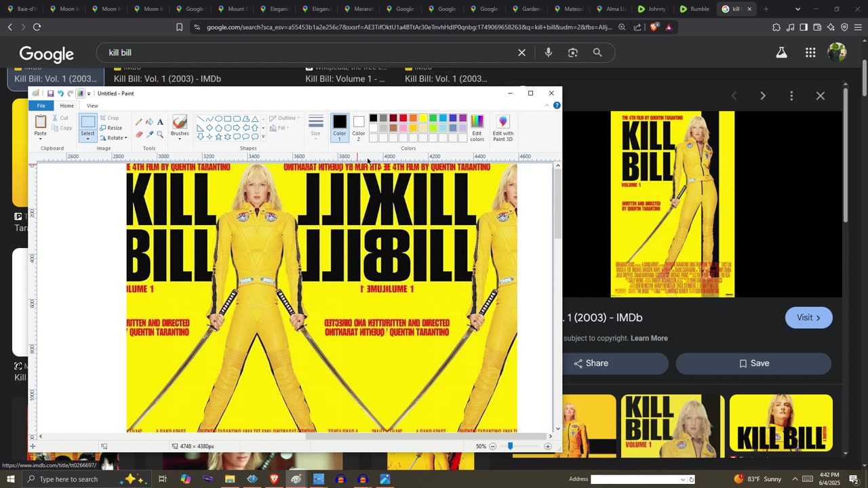Collapse the Paint ribbon with the chevron
The image size is (868, 488).
tap(547, 106)
